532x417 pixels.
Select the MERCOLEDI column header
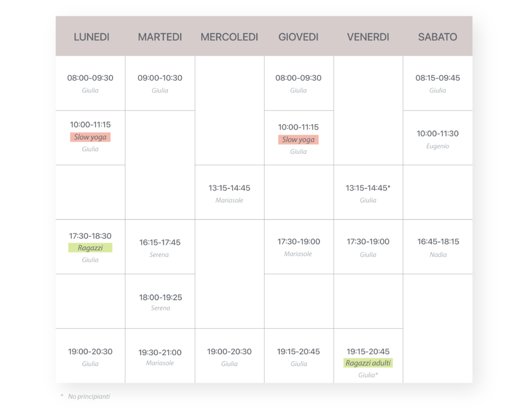click(229, 37)
